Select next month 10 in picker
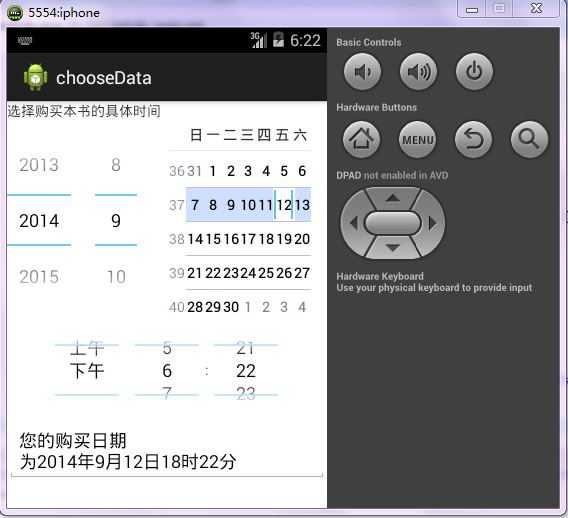 click(x=116, y=277)
